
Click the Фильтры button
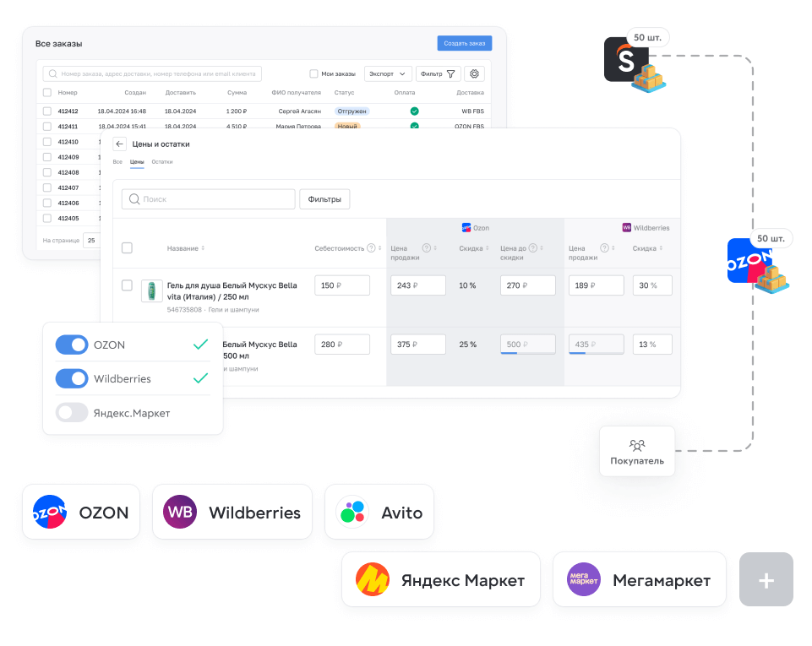[324, 199]
